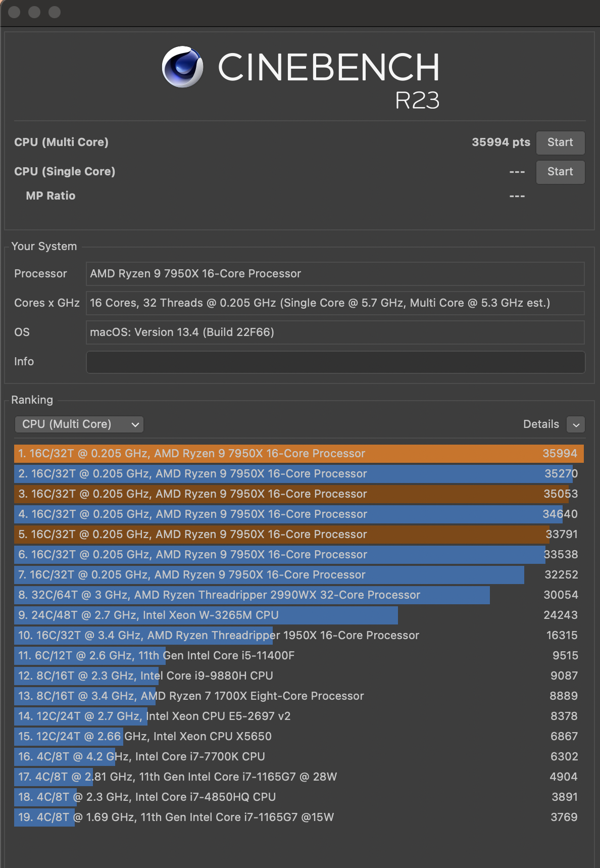Click the empty Info input field

point(335,362)
